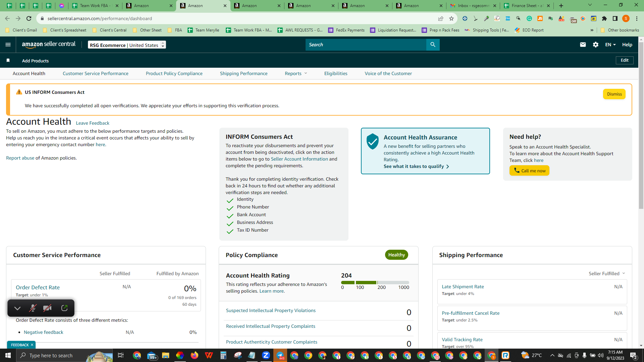644x362 pixels.
Task: Close the FEEDBACK tab with the X
Action: (x=32, y=345)
